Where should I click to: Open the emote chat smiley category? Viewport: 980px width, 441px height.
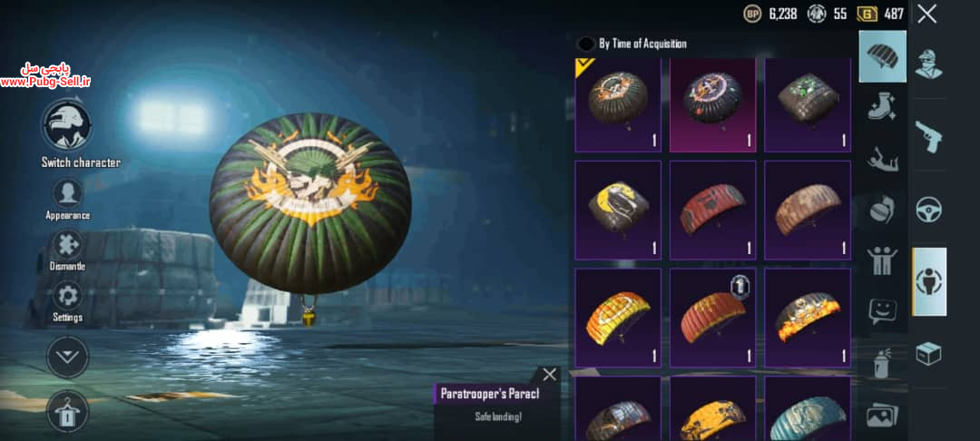(883, 310)
